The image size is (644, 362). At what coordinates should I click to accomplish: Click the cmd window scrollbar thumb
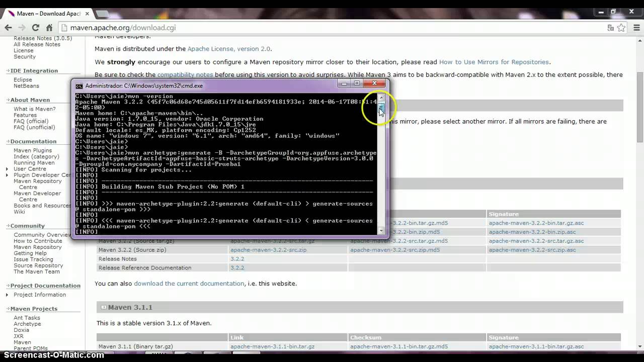tap(381, 109)
